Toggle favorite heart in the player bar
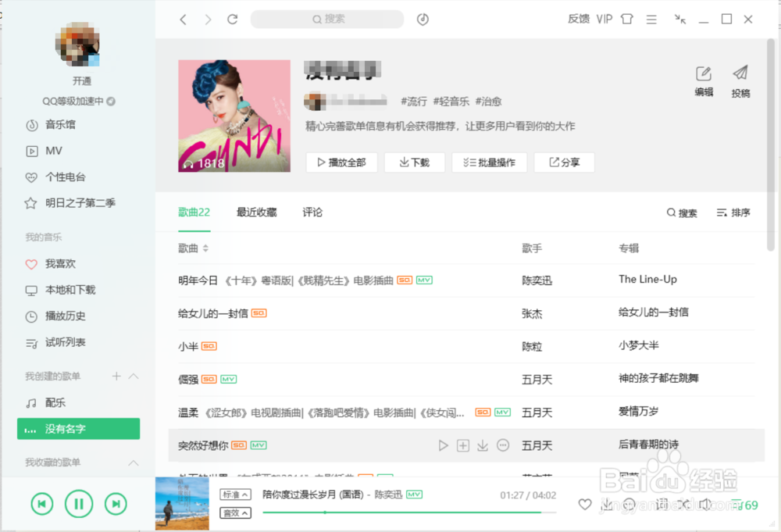The height and width of the screenshot is (532, 781). pos(585,505)
